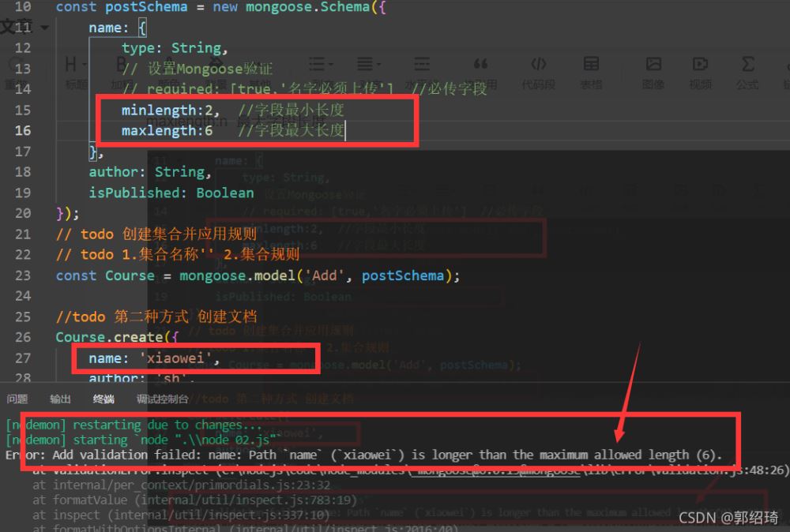Open the 调试控制台 tab
Screen dimensions: 790x532
[162, 399]
